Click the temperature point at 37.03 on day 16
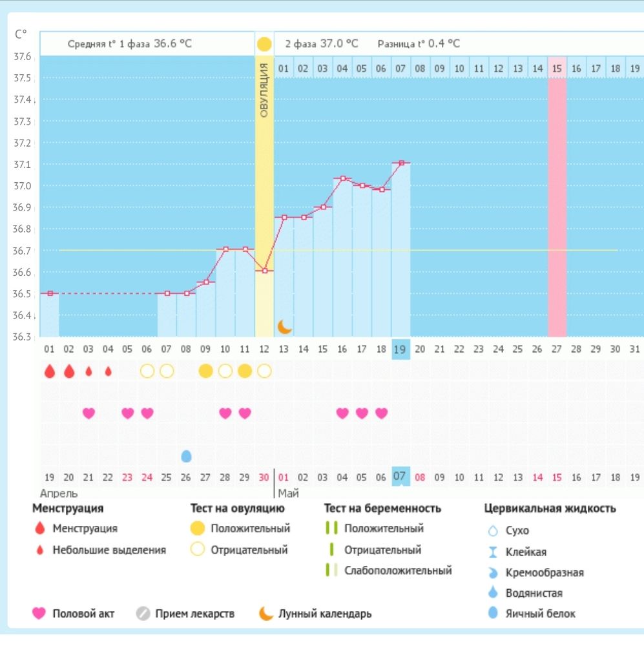Screen dimensions: 644x646 (x=343, y=178)
